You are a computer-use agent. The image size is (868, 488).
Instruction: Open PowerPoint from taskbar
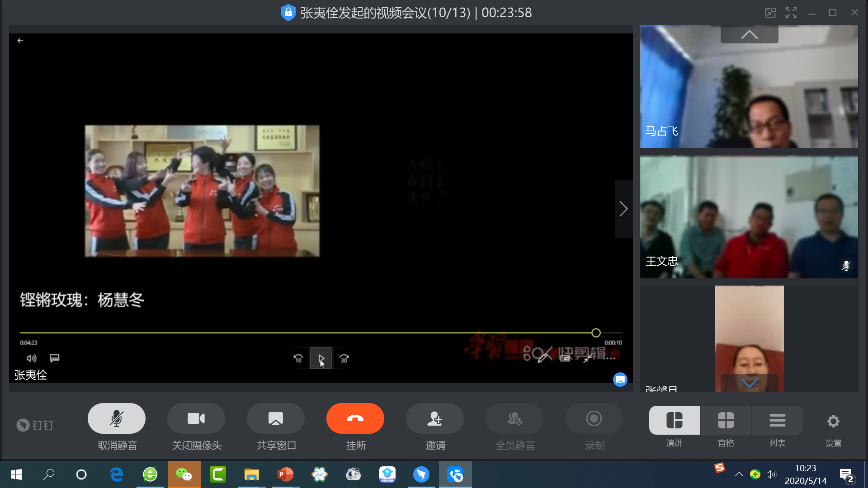[286, 474]
